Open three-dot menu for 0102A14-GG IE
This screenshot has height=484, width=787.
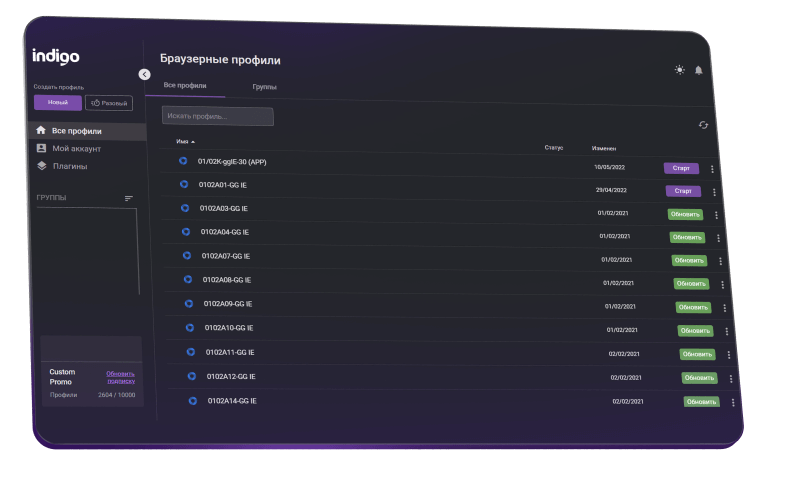click(733, 403)
